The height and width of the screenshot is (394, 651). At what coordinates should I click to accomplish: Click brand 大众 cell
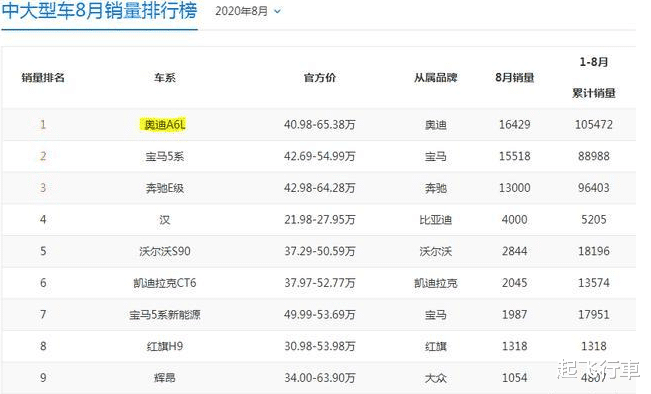click(x=436, y=378)
